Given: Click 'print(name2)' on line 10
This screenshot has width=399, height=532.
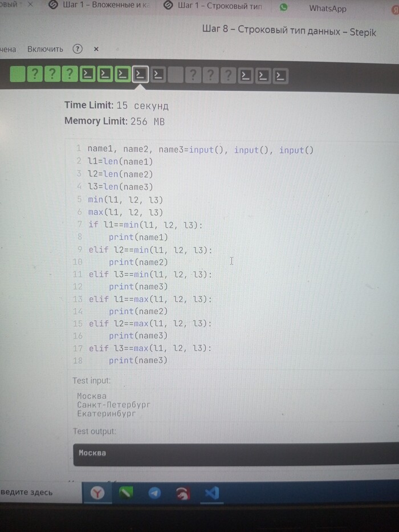Looking at the screenshot, I should pyautogui.click(x=139, y=262).
